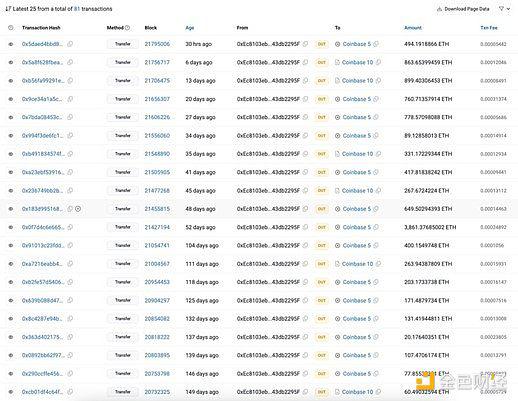The image size is (518, 401).
Task: Copy Coinbase 10 address in the 863.65399459 ETH row
Action: pyautogui.click(x=378, y=62)
